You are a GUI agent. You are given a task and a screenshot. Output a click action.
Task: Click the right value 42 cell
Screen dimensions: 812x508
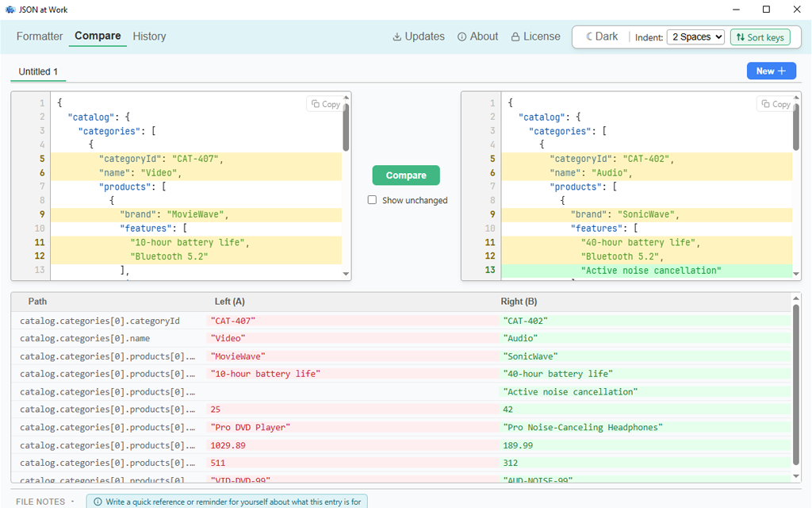(x=645, y=410)
